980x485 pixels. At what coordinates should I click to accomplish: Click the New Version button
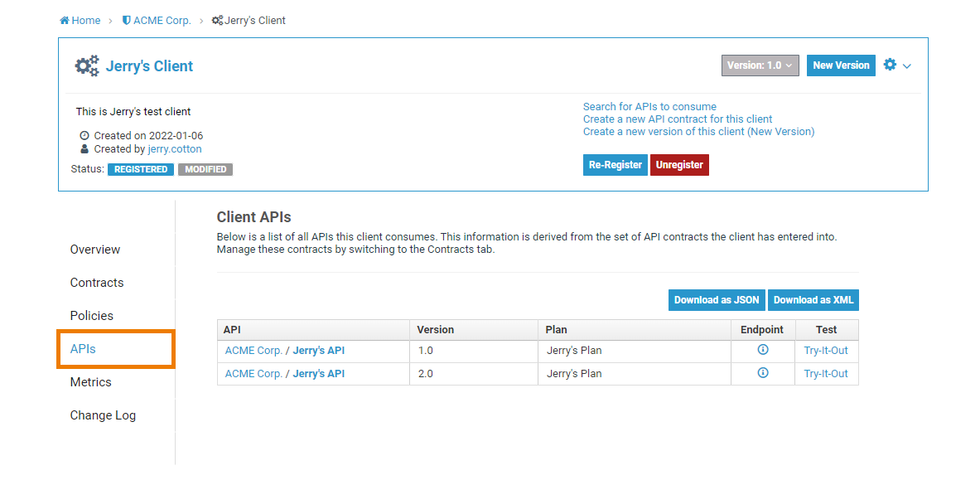pyautogui.click(x=841, y=65)
